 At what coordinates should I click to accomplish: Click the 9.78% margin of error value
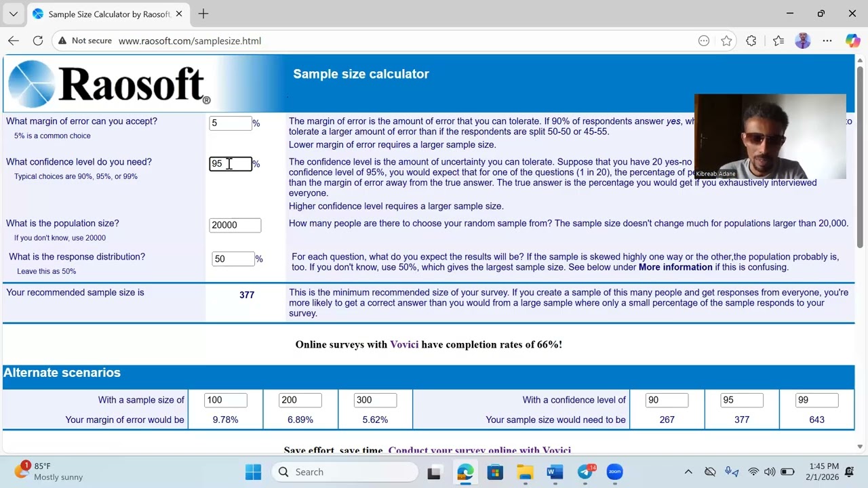click(225, 420)
